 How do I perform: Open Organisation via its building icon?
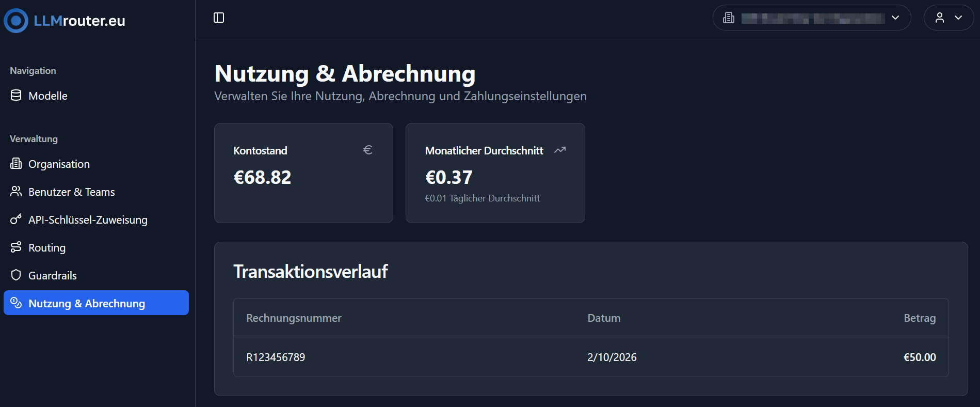coord(15,163)
